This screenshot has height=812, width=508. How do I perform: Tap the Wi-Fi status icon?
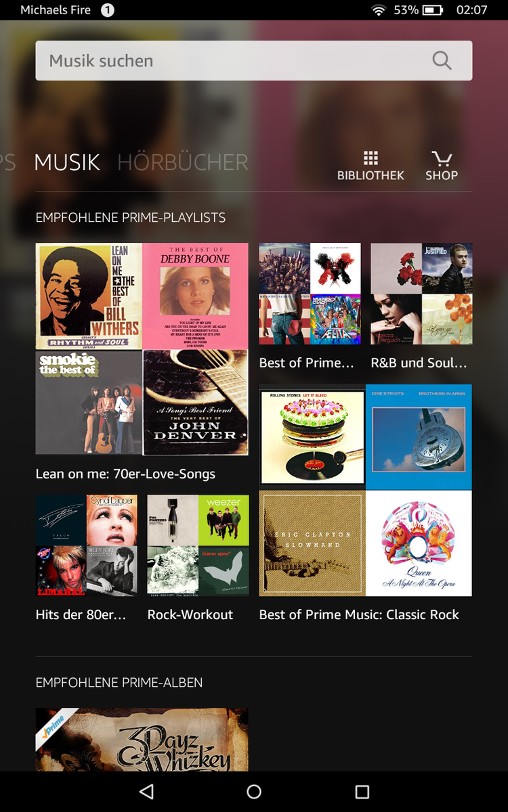click(379, 10)
